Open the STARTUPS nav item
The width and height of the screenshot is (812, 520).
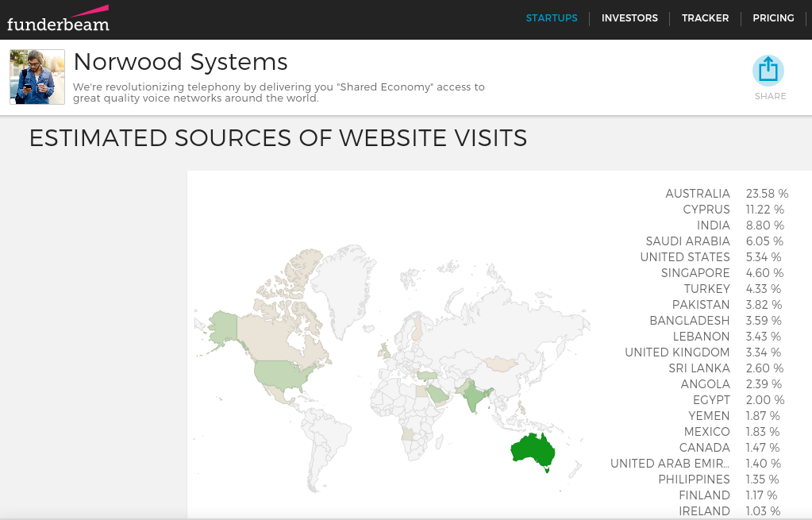pos(552,18)
